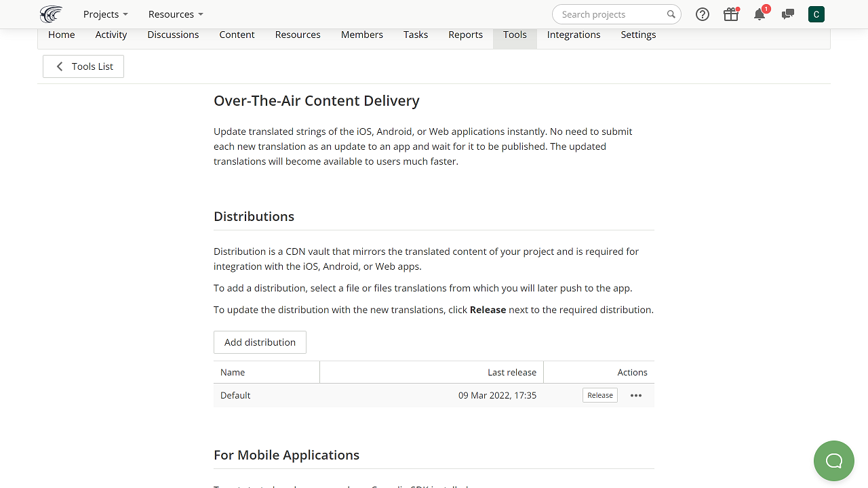
Task: Switch to the Settings tab
Action: point(638,35)
